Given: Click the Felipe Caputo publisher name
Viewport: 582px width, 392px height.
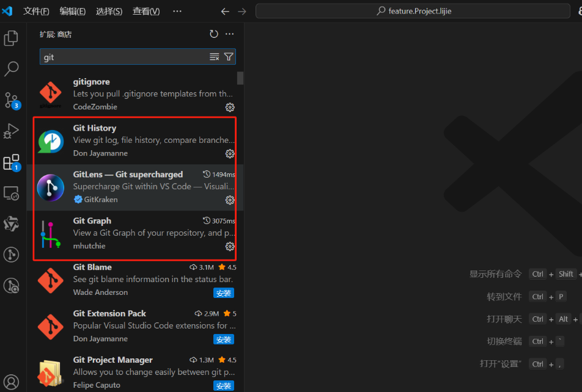Looking at the screenshot, I should 97,385.
